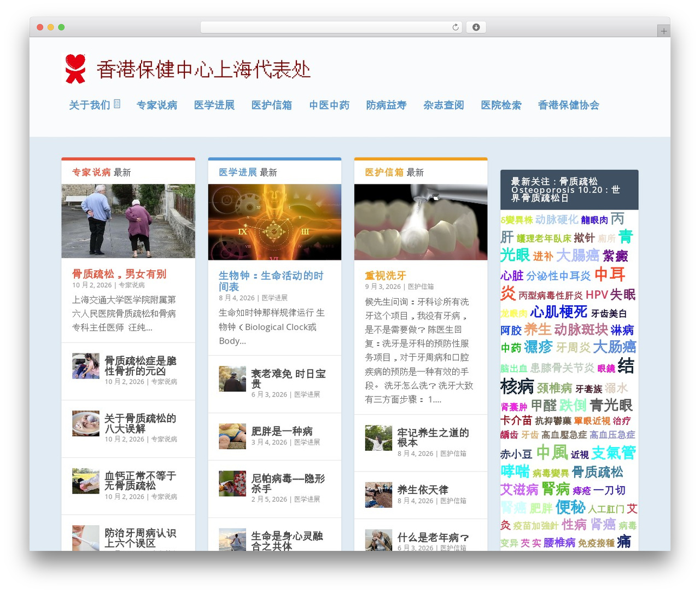Open the biological clock image

point(275,222)
